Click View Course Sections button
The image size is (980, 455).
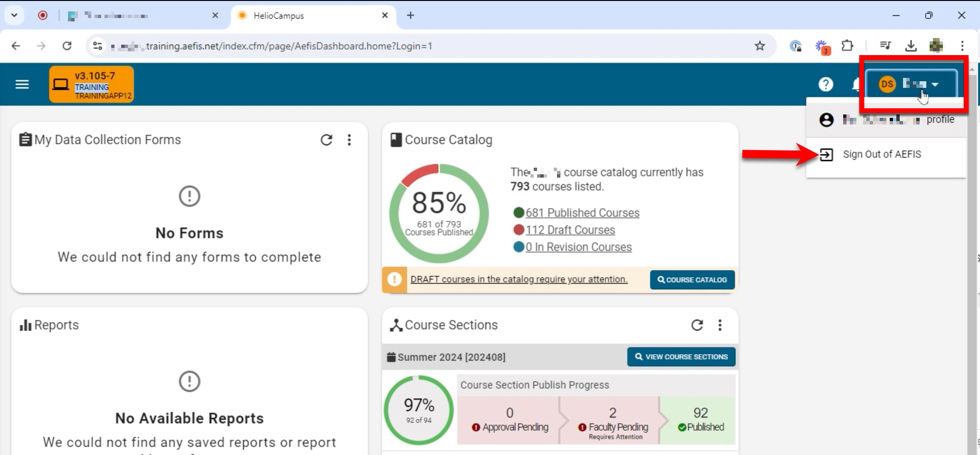(681, 357)
